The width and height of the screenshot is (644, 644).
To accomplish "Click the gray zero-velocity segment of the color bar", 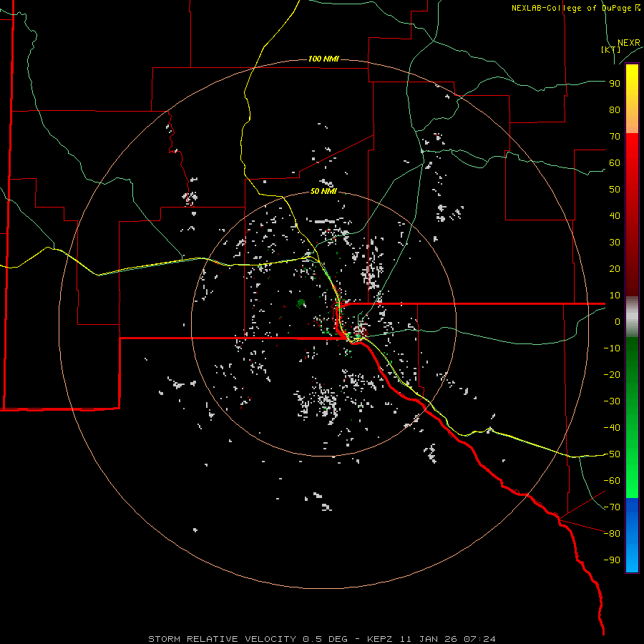I will pyautogui.click(x=632, y=317).
